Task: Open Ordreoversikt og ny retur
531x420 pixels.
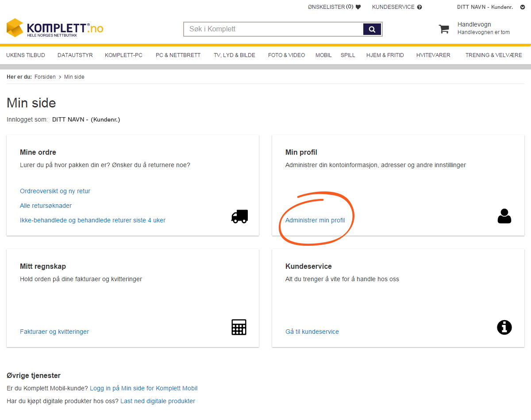Action: (x=55, y=191)
